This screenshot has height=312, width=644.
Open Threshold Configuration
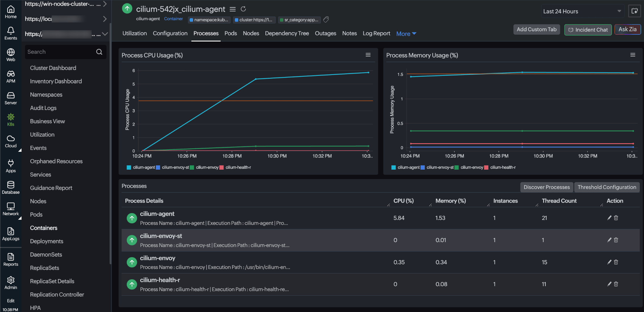pyautogui.click(x=607, y=187)
